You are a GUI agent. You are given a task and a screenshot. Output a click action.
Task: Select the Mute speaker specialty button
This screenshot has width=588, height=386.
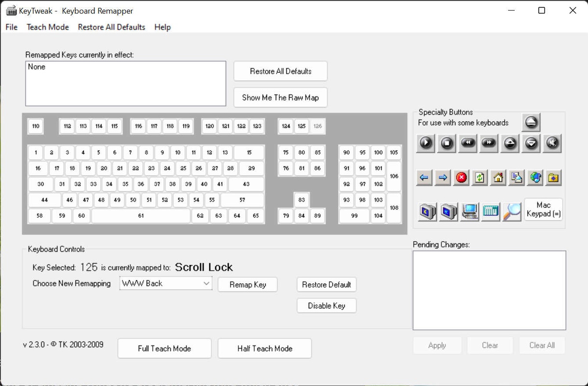coord(553,143)
